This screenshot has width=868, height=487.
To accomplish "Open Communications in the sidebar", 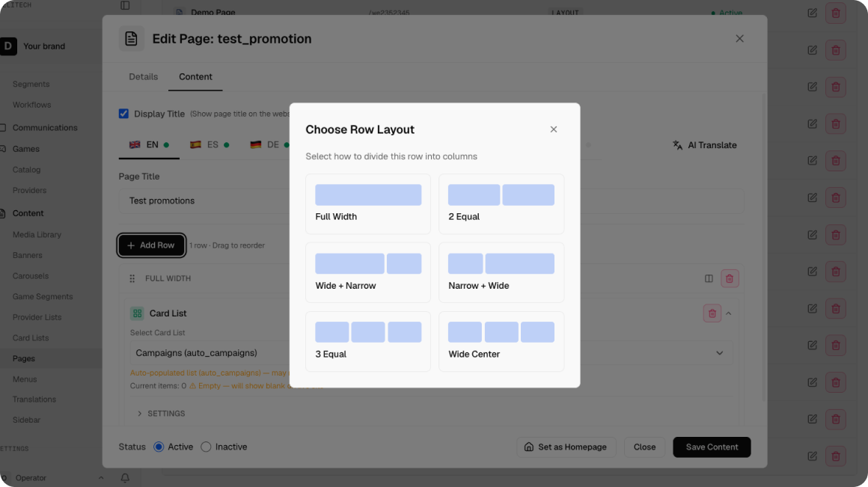I will (x=45, y=128).
